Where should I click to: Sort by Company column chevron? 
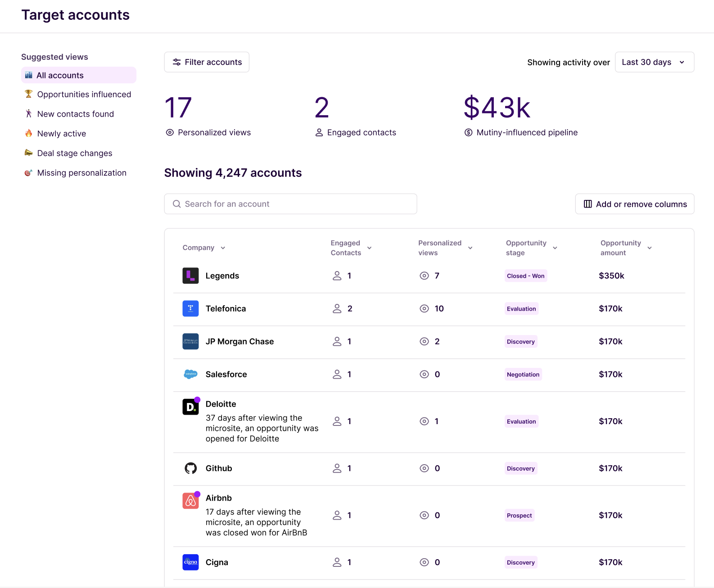coord(223,248)
